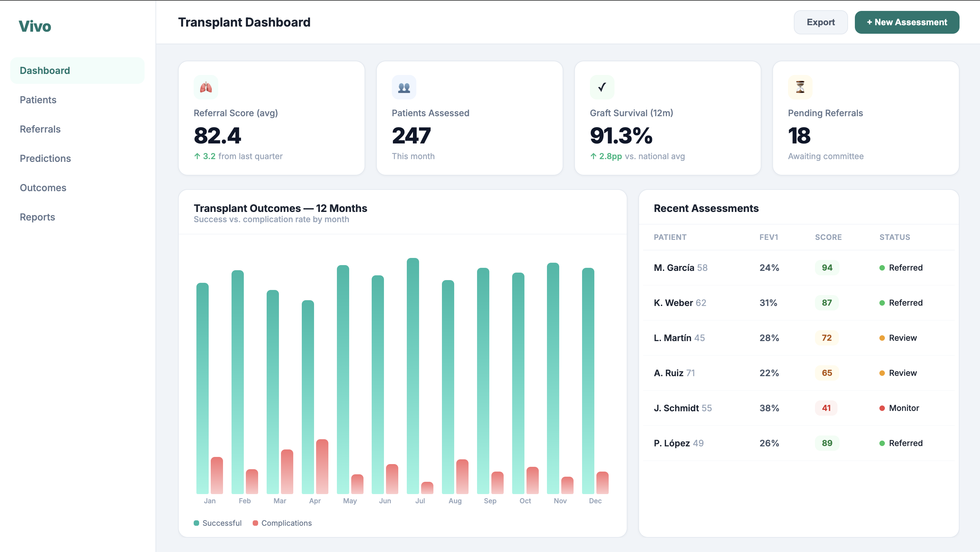This screenshot has height=552, width=980.
Task: Select Outcomes in the sidebar
Action: tap(77, 188)
